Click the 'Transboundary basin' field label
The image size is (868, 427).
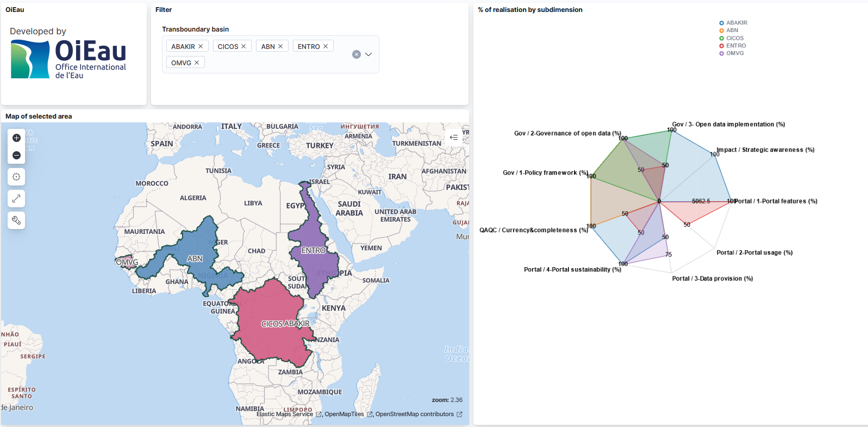click(195, 29)
